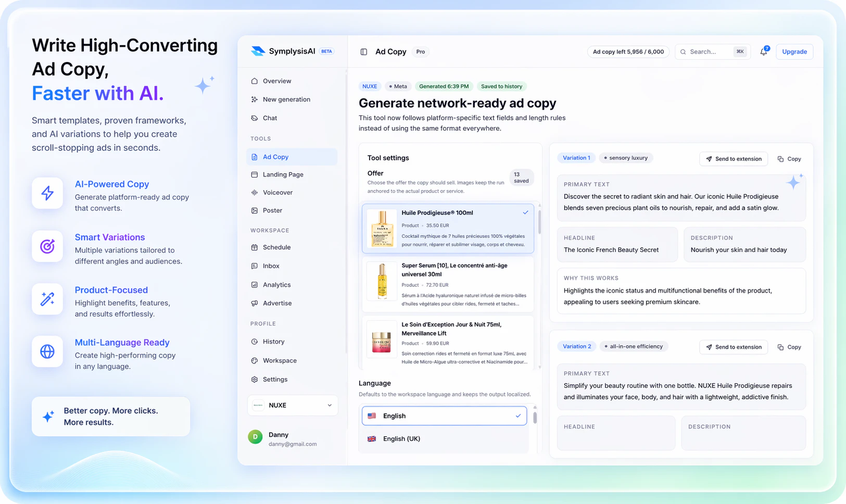Click the language list scrollbar
The image size is (846, 504).
tap(535, 418)
